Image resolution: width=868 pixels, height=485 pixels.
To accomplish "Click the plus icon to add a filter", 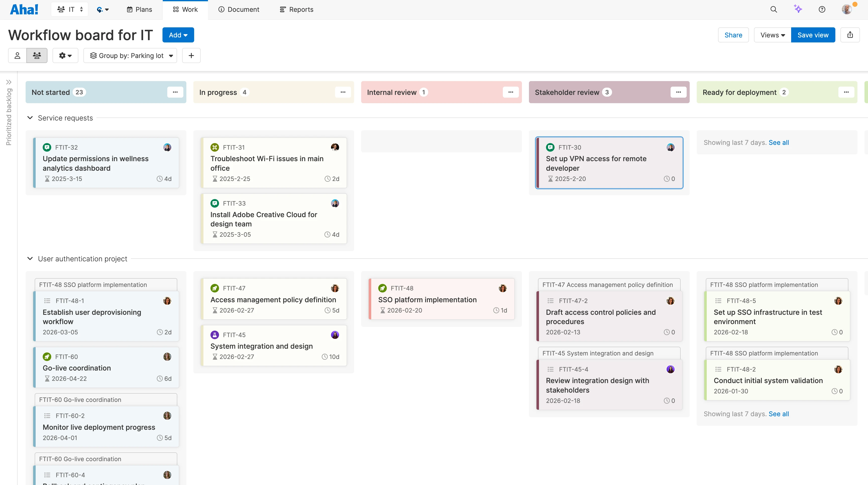I will [191, 55].
